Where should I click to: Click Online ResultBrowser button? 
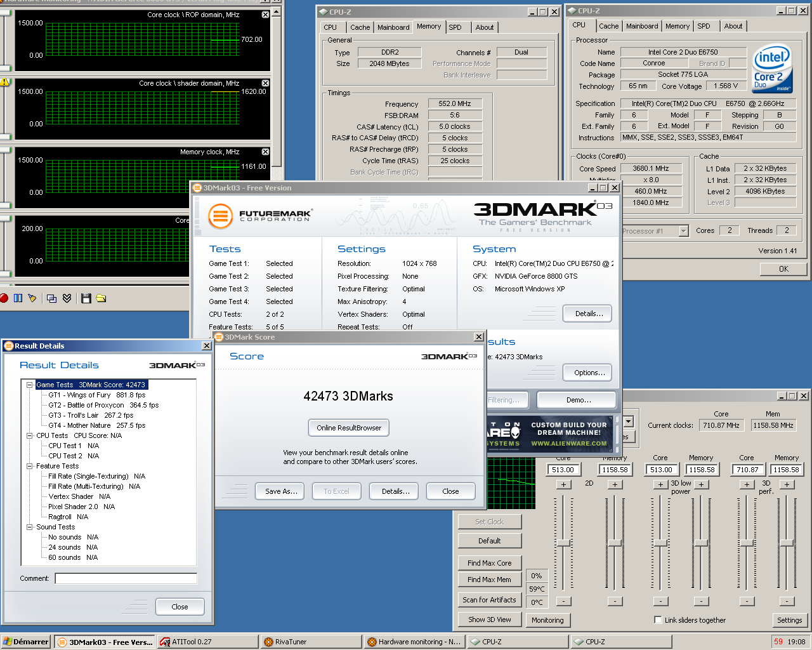349,428
